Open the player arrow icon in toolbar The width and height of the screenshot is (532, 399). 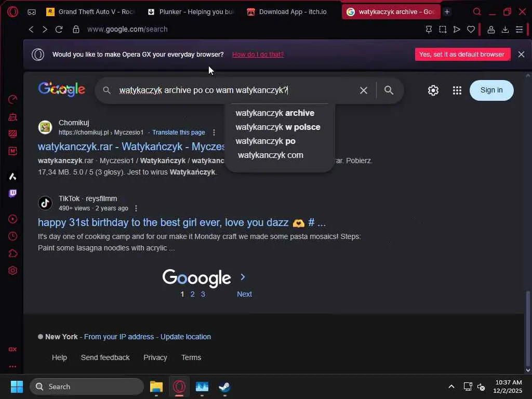[457, 30]
